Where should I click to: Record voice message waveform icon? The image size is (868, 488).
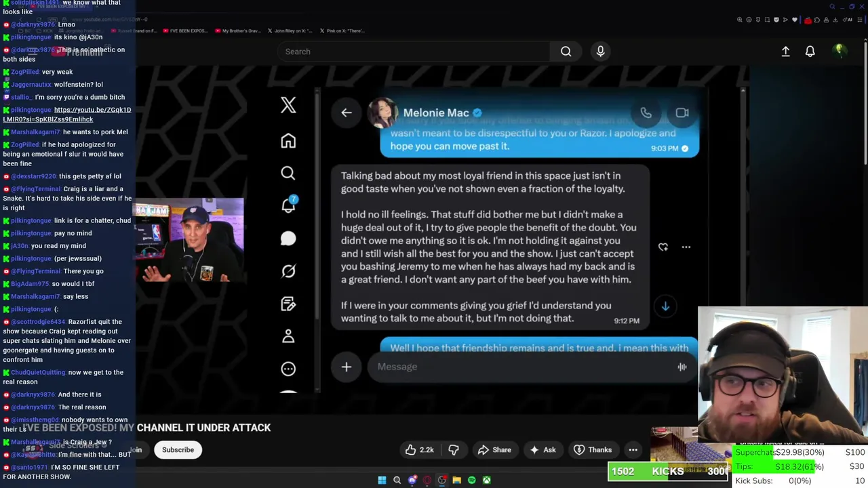point(682,367)
